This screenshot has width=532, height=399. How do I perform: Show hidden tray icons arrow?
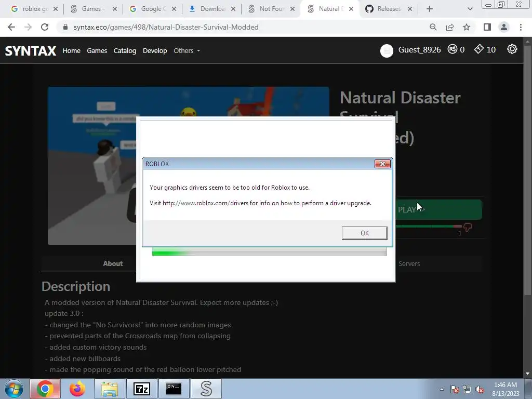pyautogui.click(x=442, y=389)
